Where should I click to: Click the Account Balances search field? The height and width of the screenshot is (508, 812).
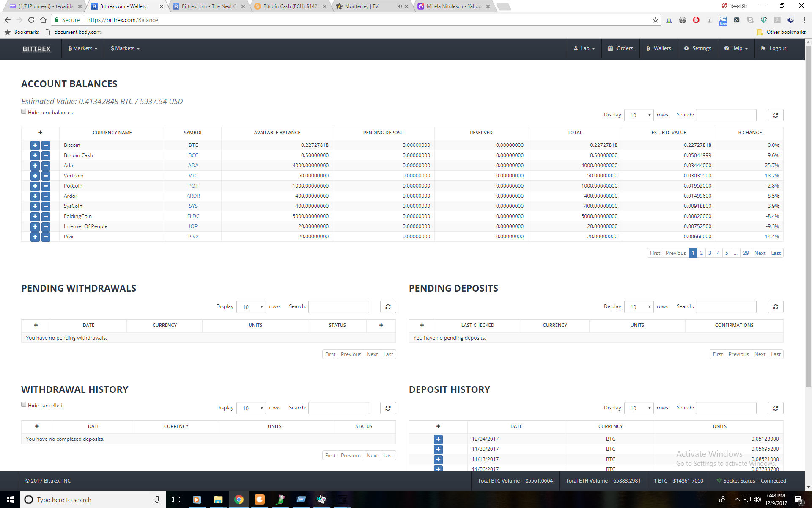click(726, 115)
